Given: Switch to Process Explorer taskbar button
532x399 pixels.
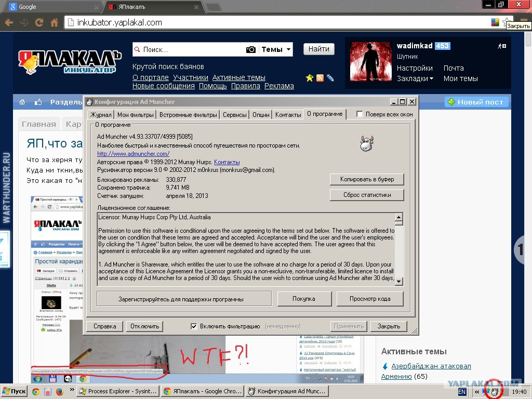Looking at the screenshot, I should pyautogui.click(x=118, y=391).
